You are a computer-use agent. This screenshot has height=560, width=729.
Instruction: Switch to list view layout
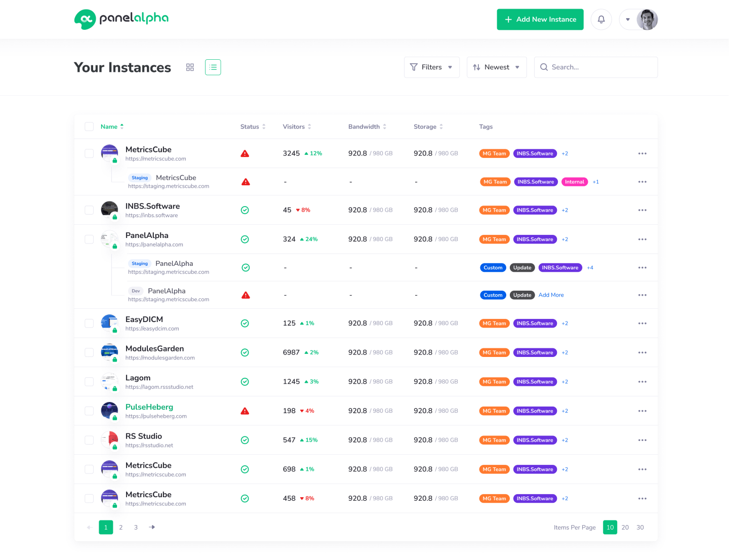click(x=213, y=67)
